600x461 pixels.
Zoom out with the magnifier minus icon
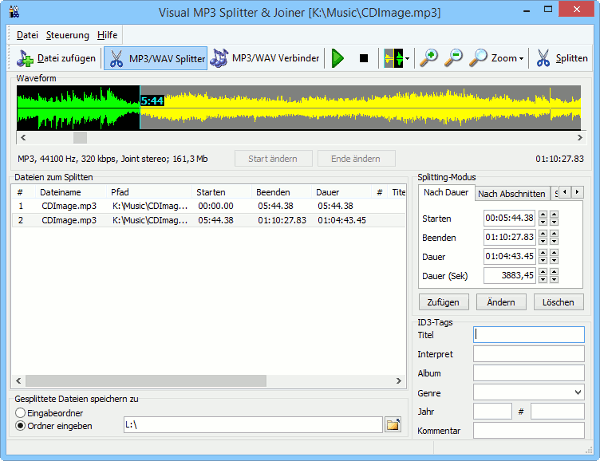click(453, 58)
